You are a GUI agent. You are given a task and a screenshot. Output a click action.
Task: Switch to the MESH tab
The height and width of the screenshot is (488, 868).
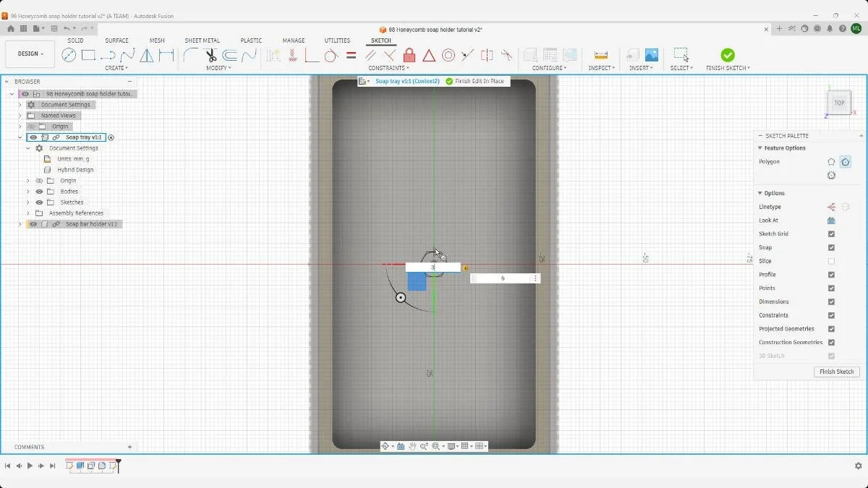[x=157, y=40]
